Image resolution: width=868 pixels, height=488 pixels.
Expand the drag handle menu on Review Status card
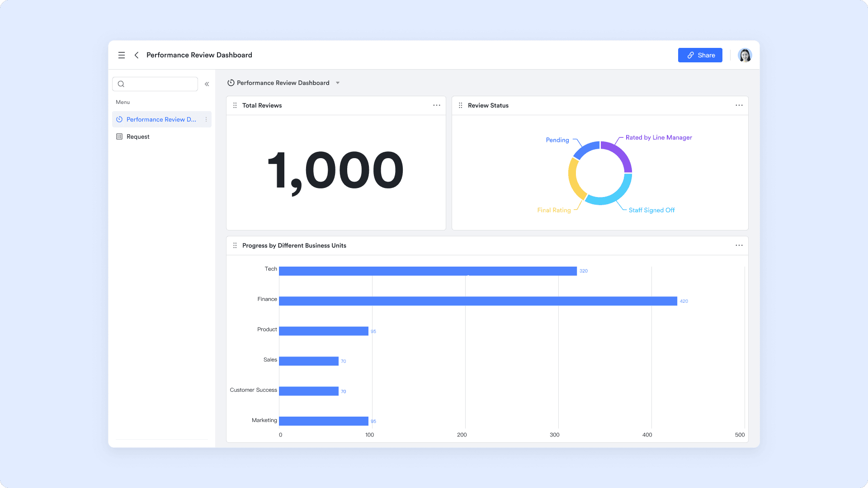[x=460, y=105]
